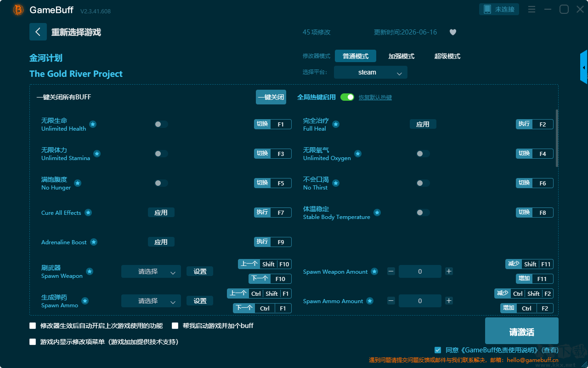Click 恢复默认热键 link
Screen dimensions: 588x368
click(375, 98)
